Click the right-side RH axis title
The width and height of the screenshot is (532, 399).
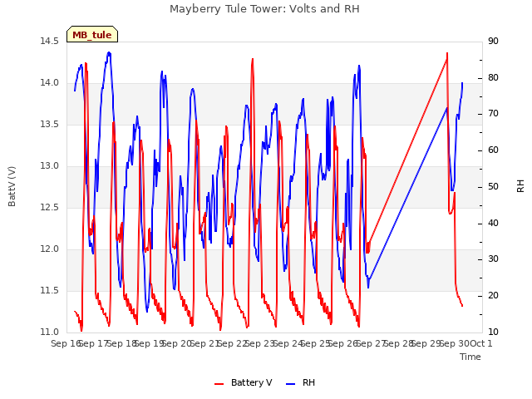520,186
